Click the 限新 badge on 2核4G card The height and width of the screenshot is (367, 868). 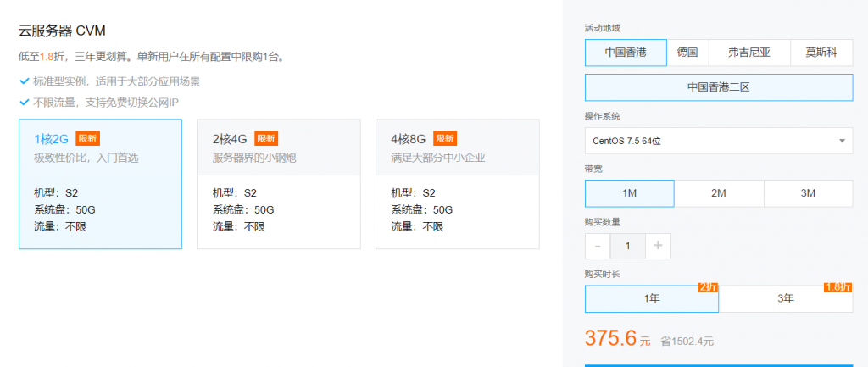266,138
